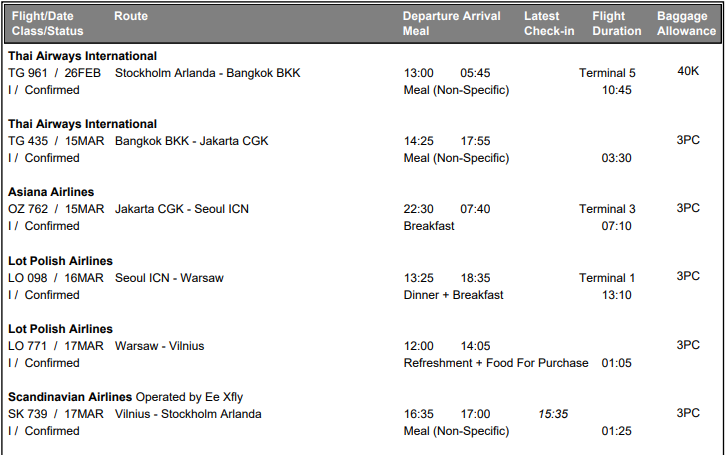Screen dimensions: 725x455
Task: Select the Terminal 5 text
Action: tap(607, 73)
